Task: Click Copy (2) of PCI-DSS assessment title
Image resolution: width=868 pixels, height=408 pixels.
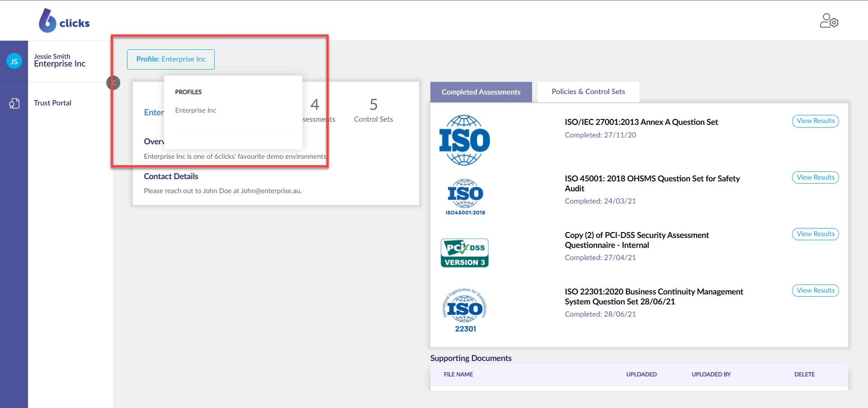Action: point(637,240)
